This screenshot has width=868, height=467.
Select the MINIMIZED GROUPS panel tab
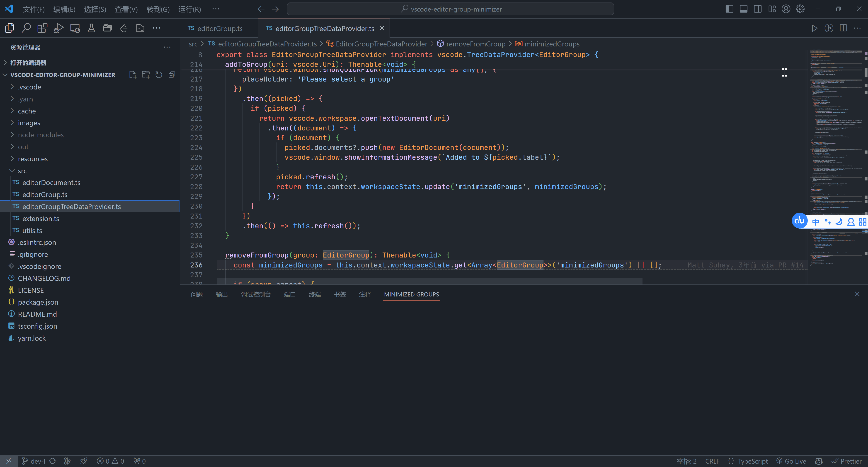pyautogui.click(x=411, y=294)
